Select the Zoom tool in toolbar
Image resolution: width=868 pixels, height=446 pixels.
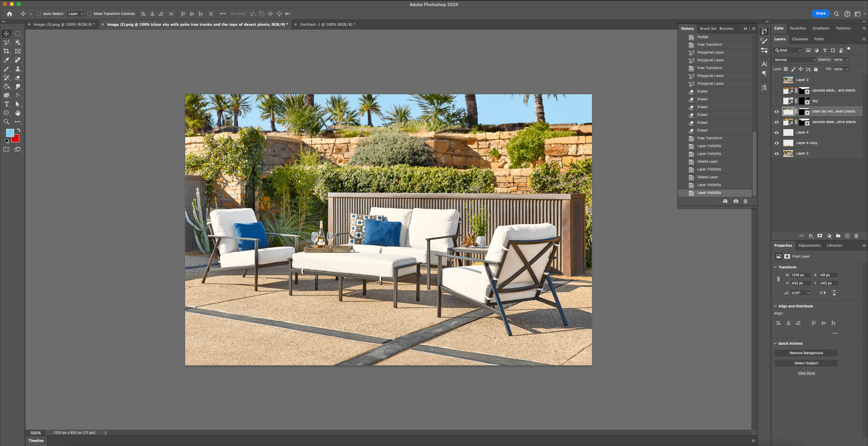pyautogui.click(x=6, y=122)
